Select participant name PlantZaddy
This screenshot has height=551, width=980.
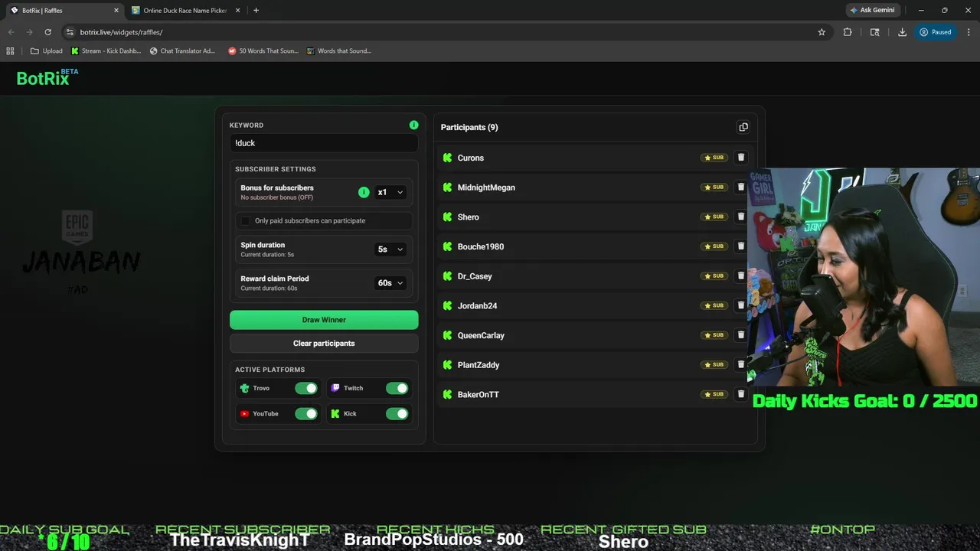[x=479, y=365]
